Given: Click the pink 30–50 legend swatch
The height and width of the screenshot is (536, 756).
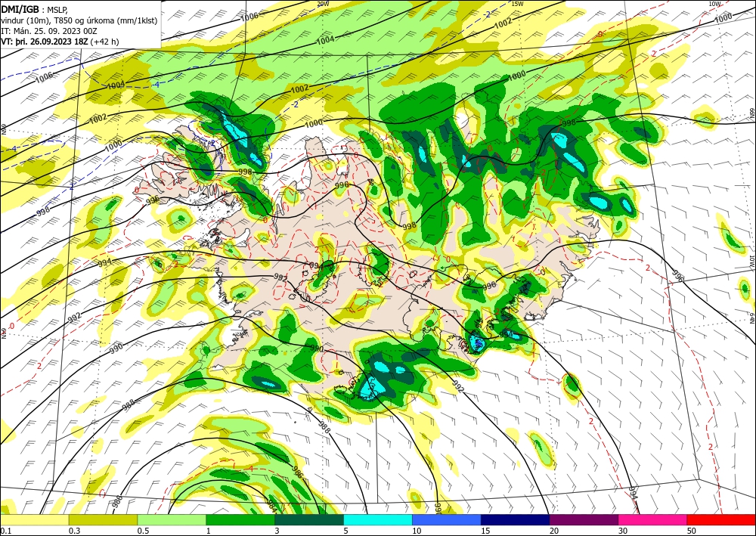Looking at the screenshot, I should 653,519.
